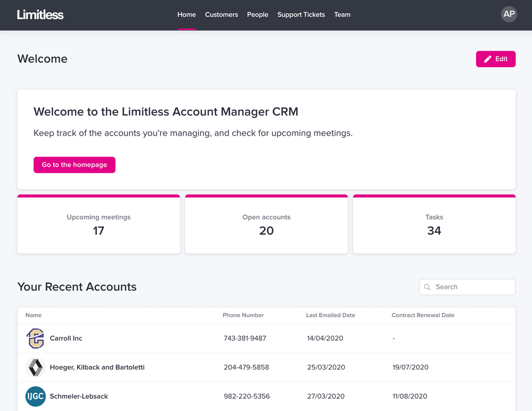The image size is (532, 411).
Task: Open the Open accounts summary card
Action: point(266,224)
